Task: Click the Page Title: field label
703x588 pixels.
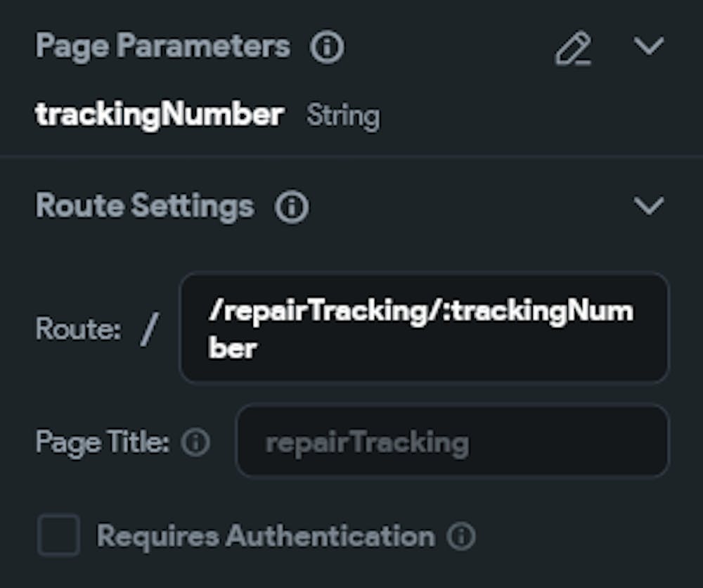Action: [x=103, y=442]
